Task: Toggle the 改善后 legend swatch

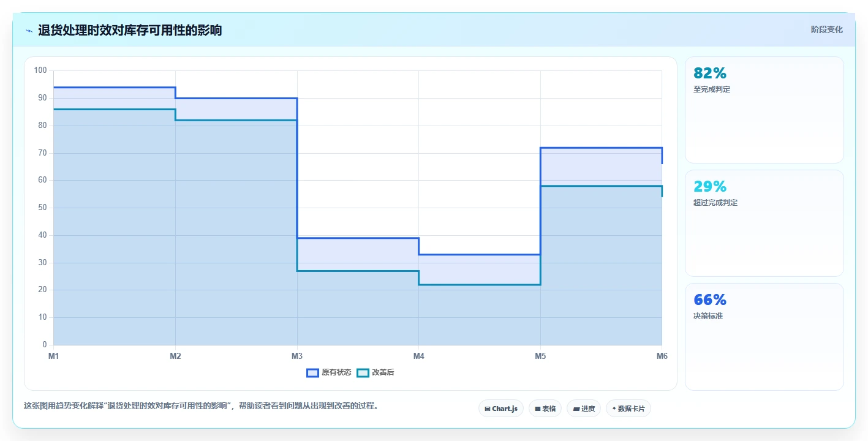Action: (x=363, y=372)
